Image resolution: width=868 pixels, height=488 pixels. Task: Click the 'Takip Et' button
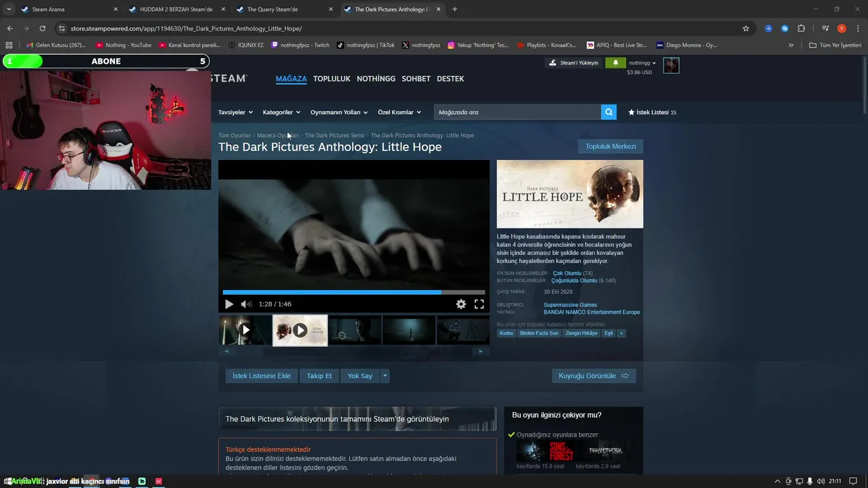319,375
